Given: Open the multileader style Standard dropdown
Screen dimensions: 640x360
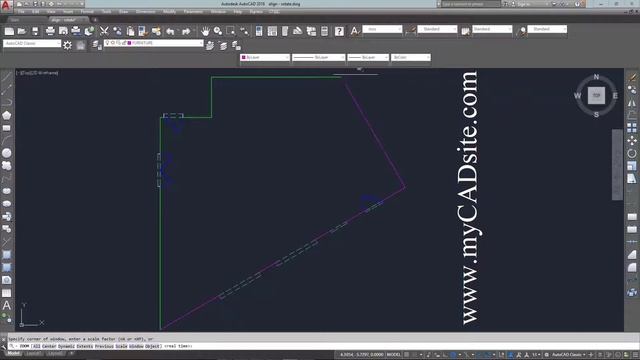Looking at the screenshot, I should click(x=547, y=29).
